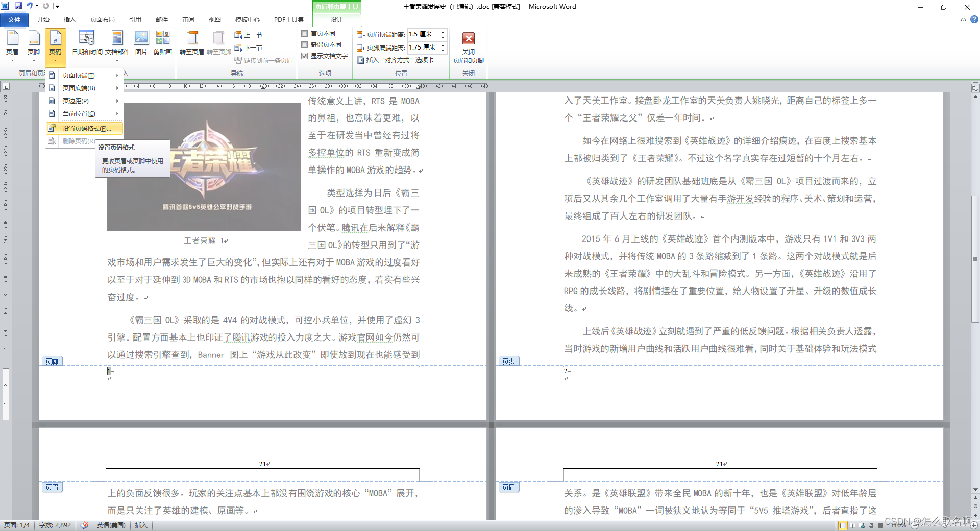The image size is (980, 531).
Task: Click 页面: 1/4 in status bar
Action: tap(17, 525)
